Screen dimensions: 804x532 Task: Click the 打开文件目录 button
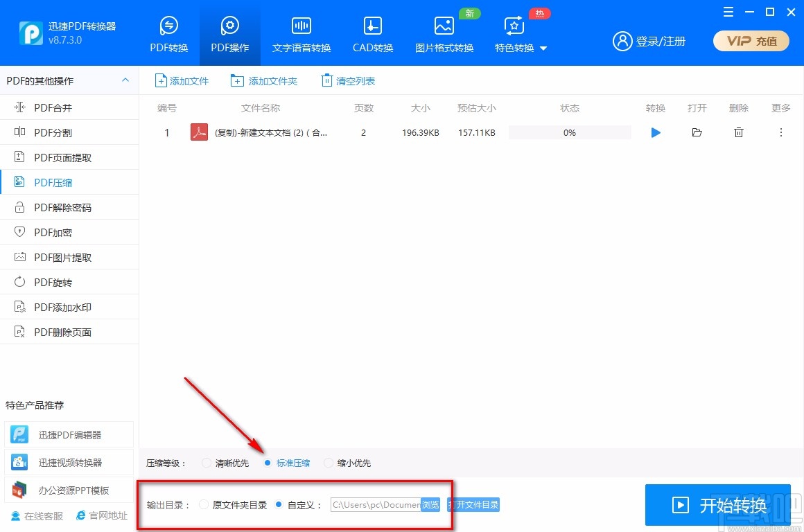point(473,505)
